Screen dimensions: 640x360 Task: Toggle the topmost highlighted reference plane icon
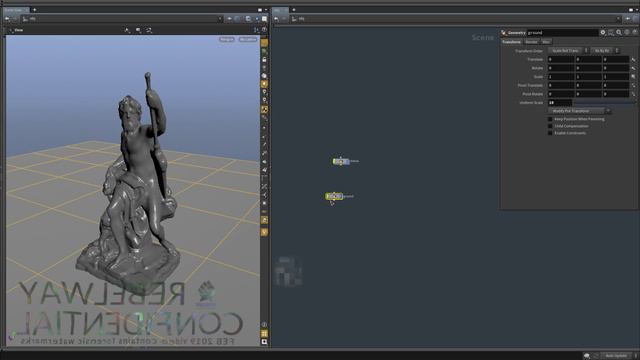264,43
